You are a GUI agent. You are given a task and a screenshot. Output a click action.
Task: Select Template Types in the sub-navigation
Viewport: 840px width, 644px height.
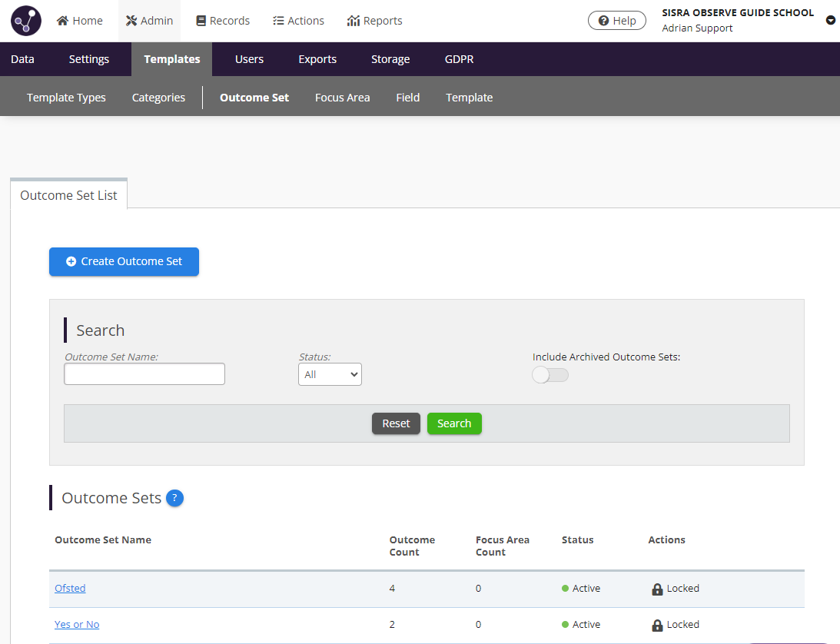coord(66,97)
